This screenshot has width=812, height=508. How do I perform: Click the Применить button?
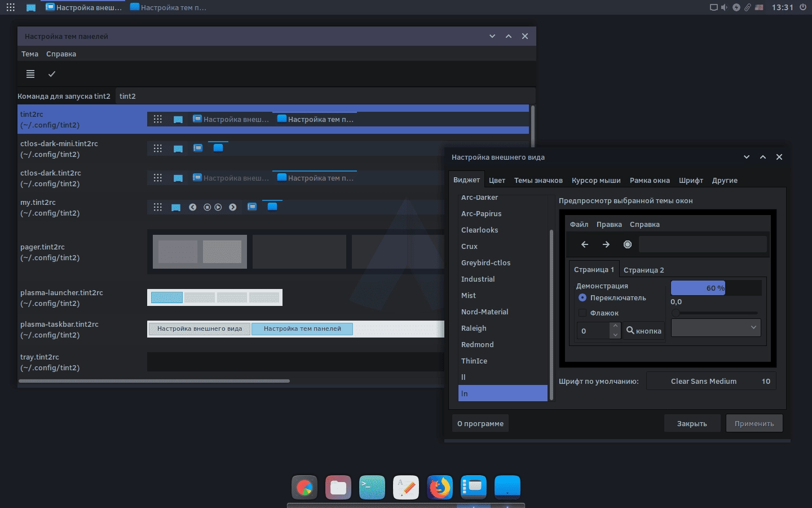(x=754, y=423)
